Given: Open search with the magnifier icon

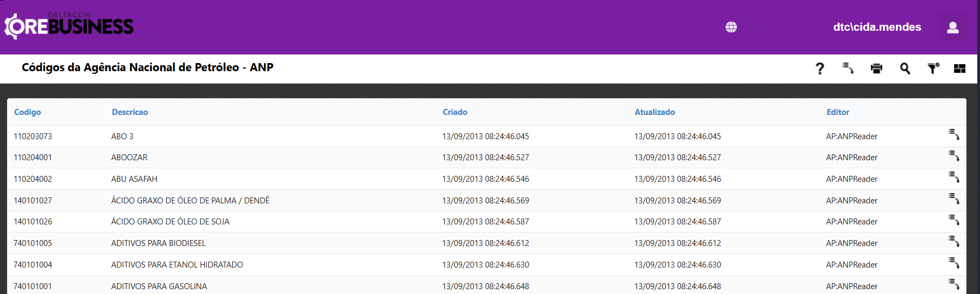Looking at the screenshot, I should (905, 69).
